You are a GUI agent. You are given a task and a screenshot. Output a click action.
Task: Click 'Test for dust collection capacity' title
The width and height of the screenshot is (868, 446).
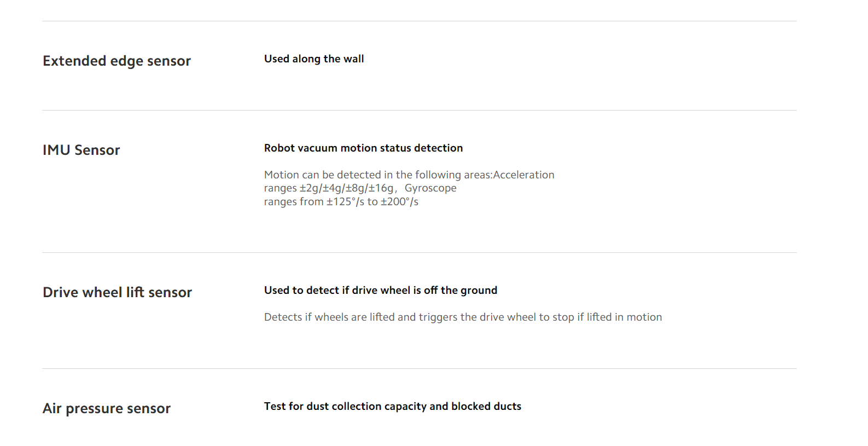click(x=393, y=406)
